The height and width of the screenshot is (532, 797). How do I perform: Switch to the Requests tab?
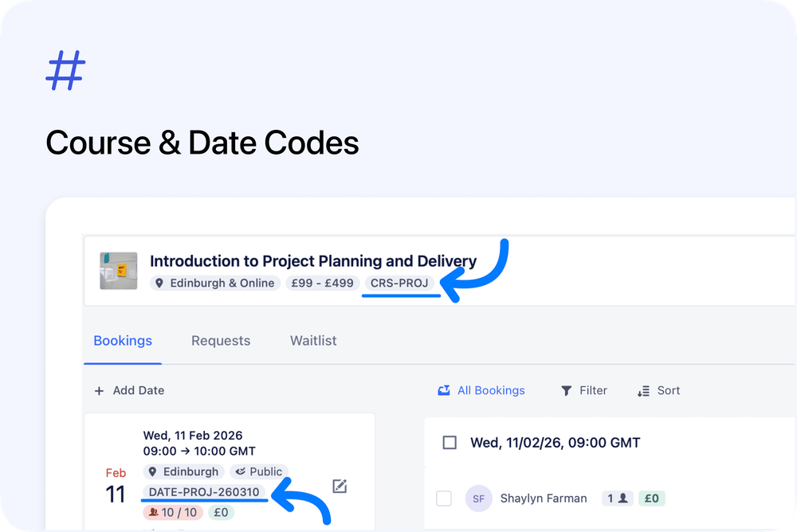[x=221, y=340]
